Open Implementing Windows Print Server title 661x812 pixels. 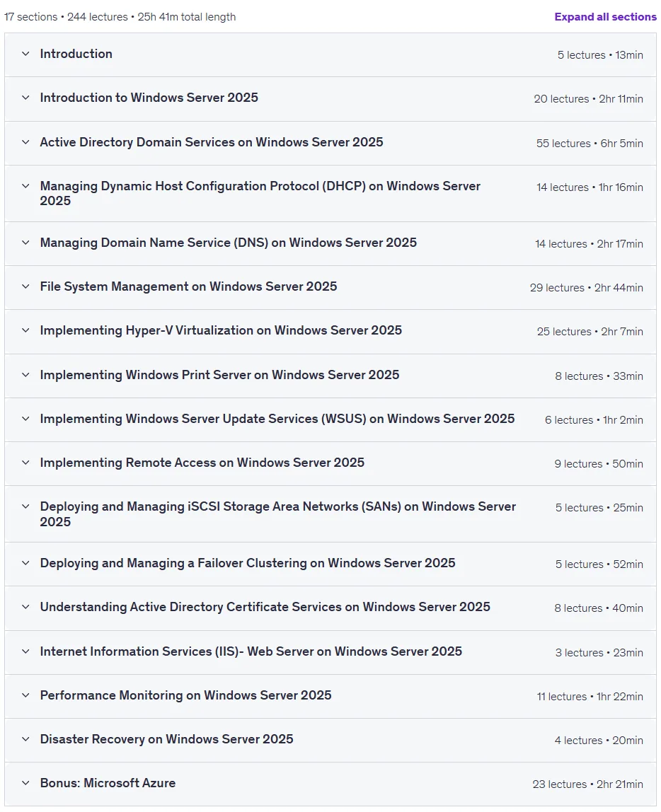tap(219, 375)
